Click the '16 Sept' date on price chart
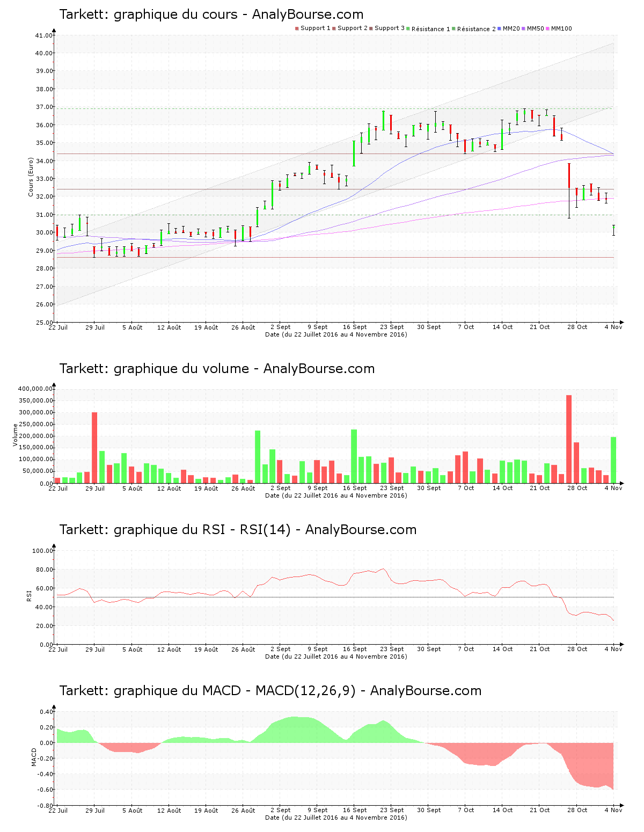 (x=355, y=327)
